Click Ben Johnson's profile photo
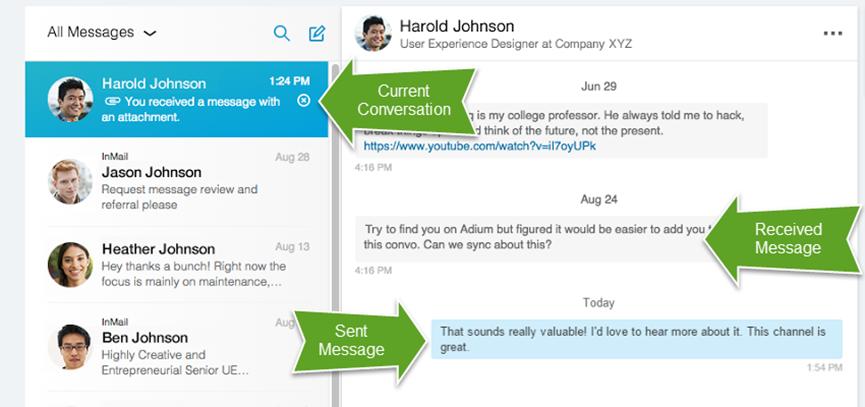The image size is (865, 407). tap(70, 346)
